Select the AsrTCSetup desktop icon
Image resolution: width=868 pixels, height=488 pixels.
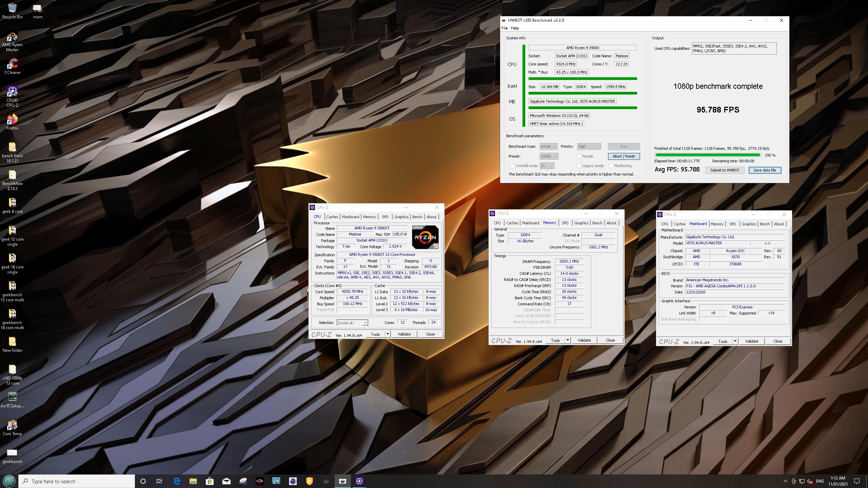click(x=12, y=400)
